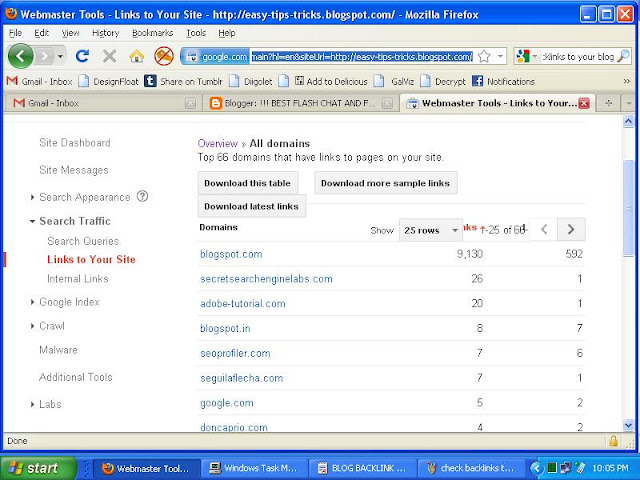Switch to Windows Task Manager in taskbar
This screenshot has height=480, width=640.
(x=254, y=468)
